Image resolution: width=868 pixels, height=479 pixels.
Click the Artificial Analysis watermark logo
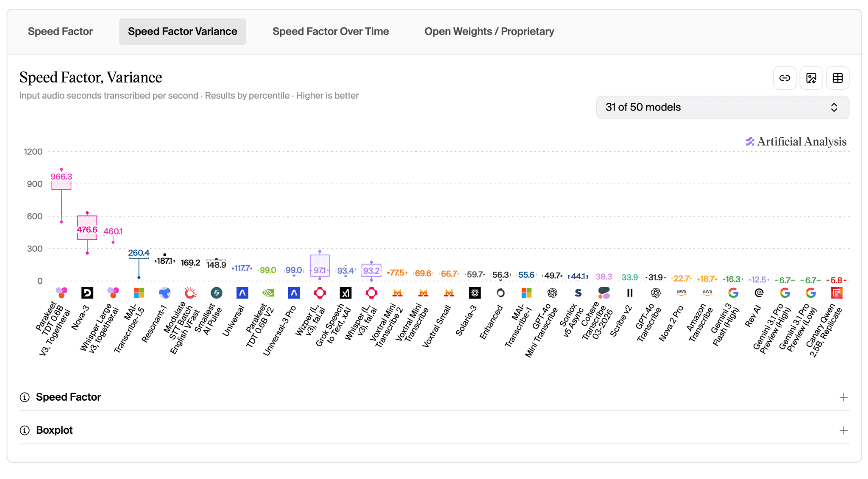[796, 141]
